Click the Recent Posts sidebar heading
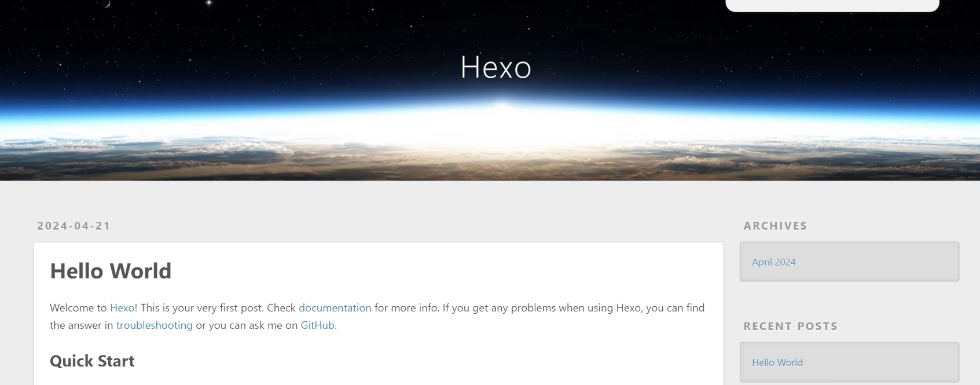 [x=790, y=327]
